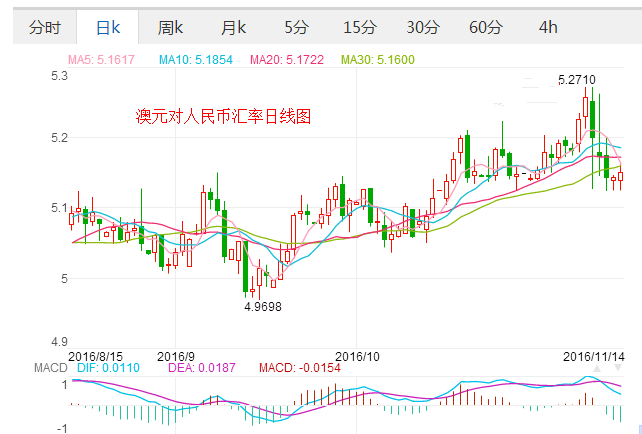
Task: Click the 2016/10 date axis label
Action: click(x=357, y=357)
